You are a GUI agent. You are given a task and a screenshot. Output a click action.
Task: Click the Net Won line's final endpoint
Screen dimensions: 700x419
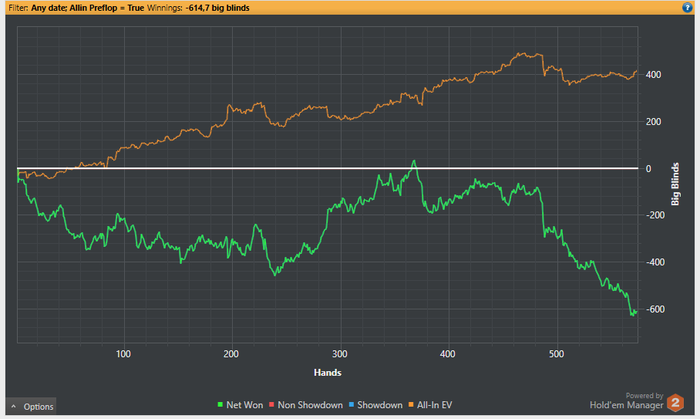click(636, 311)
